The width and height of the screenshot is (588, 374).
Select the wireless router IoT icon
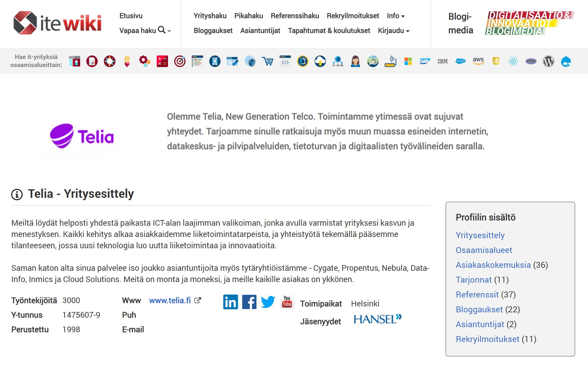click(x=391, y=61)
